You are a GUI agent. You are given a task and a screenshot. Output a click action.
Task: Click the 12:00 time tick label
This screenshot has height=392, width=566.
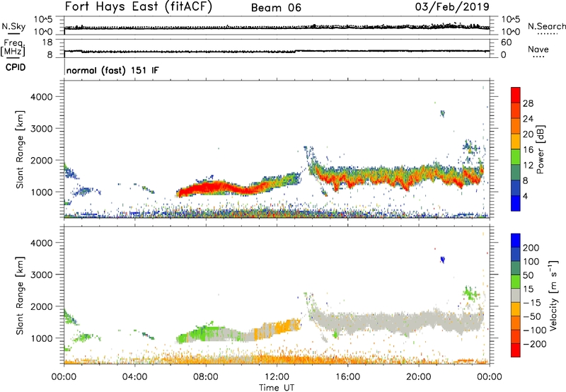pos(277,377)
